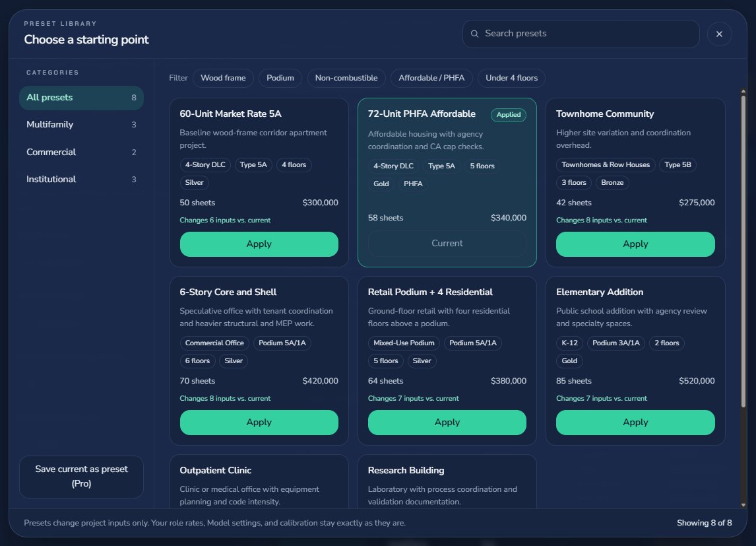Click the PHFA tag on 72-Unit card
Image resolution: width=756 pixels, height=546 pixels.
pyautogui.click(x=413, y=184)
